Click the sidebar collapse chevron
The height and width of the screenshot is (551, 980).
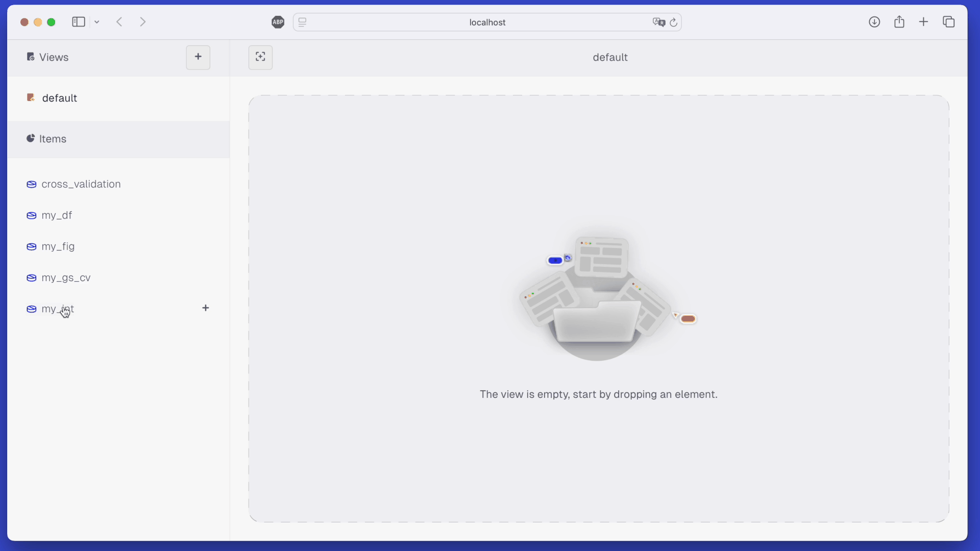(x=96, y=21)
